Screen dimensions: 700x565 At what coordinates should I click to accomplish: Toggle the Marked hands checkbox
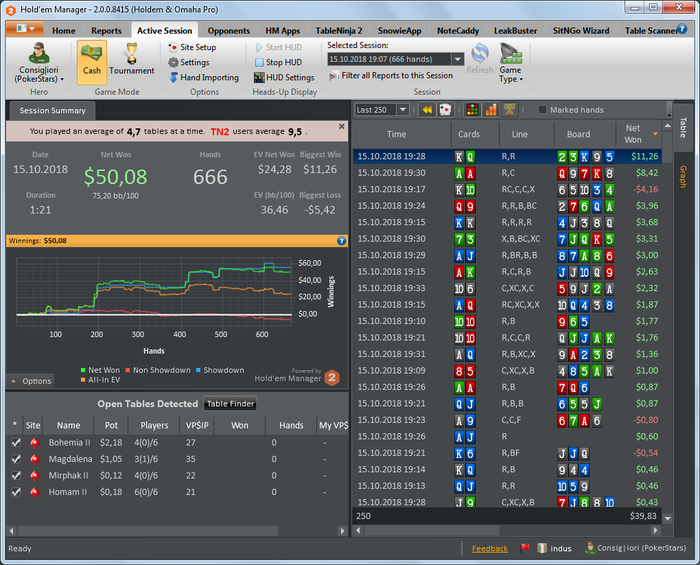point(542,110)
